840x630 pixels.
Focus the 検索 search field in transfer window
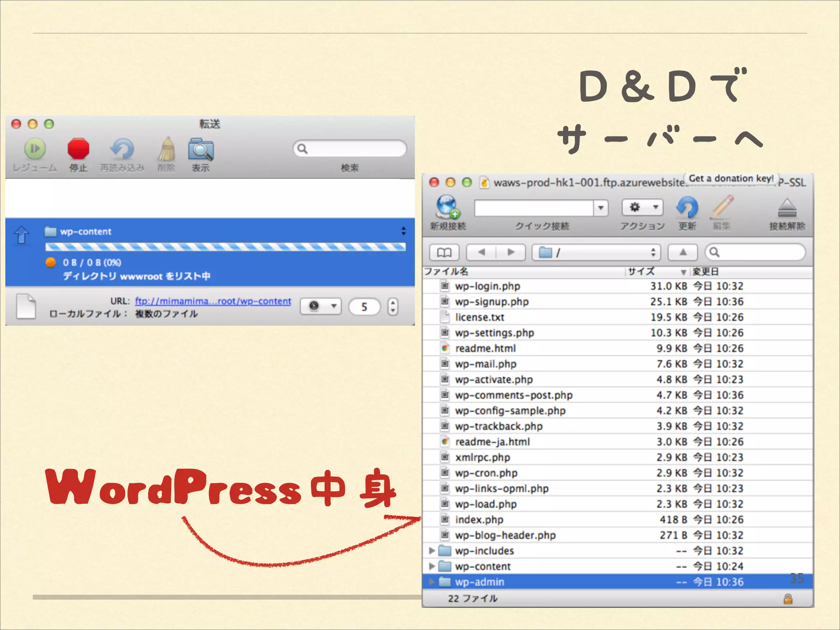[350, 148]
